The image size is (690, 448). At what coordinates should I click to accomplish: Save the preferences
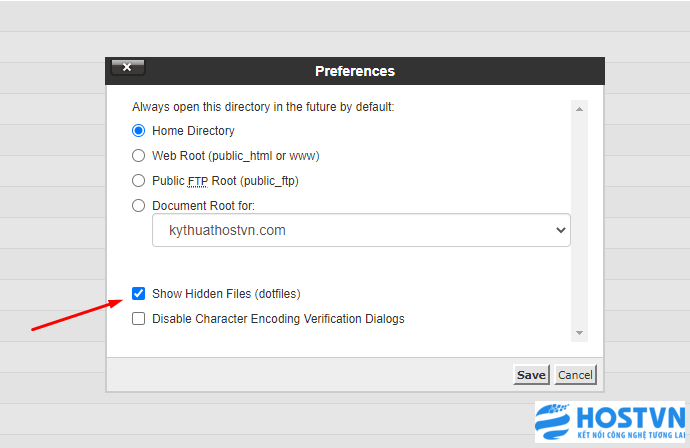coord(531,375)
